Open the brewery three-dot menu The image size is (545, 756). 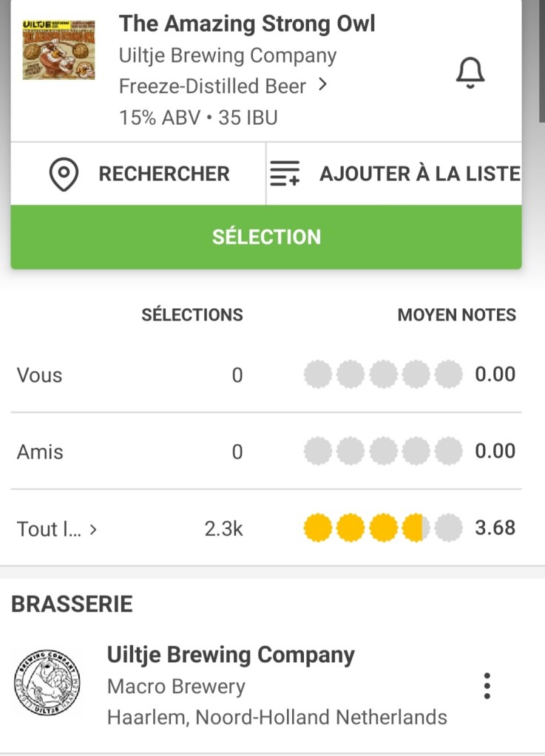(486, 686)
